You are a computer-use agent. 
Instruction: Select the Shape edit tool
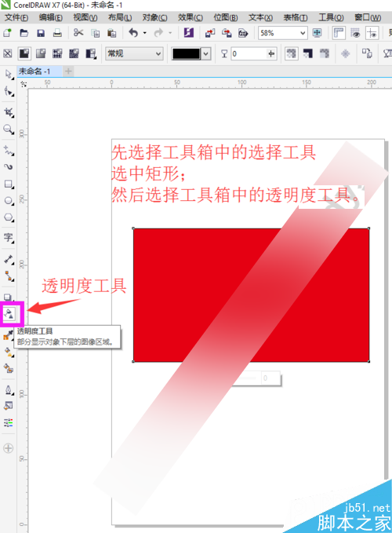[x=9, y=91]
